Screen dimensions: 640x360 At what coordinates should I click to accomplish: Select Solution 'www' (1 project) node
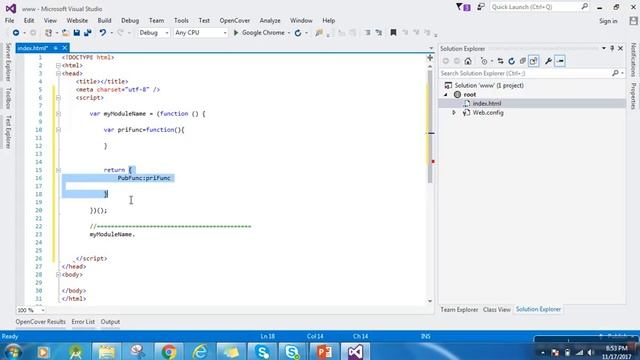click(489, 86)
